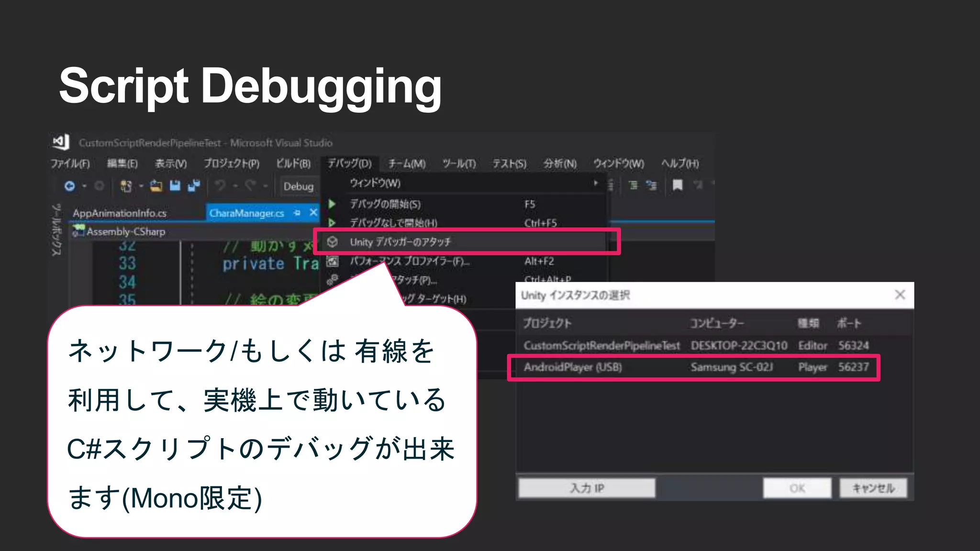This screenshot has width=980, height=551.
Task: Click the New Project toolbar icon
Action: [126, 186]
